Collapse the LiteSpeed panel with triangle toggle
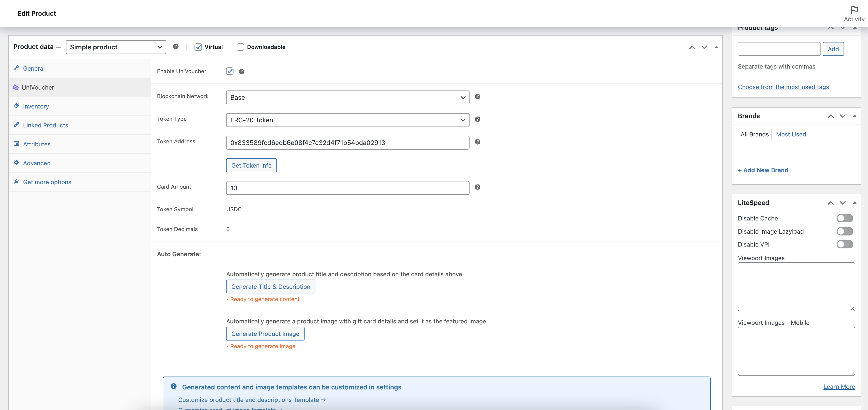Viewport: 868px width, 410px height. [855, 203]
